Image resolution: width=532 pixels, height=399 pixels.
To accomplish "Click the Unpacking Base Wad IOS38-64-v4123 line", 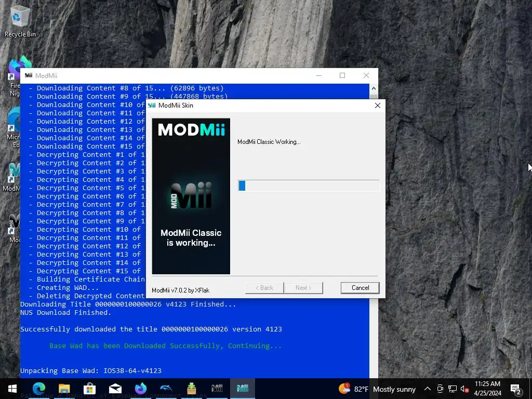I will click(x=91, y=371).
